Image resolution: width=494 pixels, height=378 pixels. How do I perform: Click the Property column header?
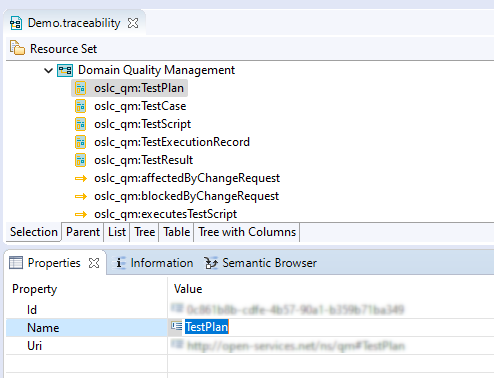(x=34, y=289)
